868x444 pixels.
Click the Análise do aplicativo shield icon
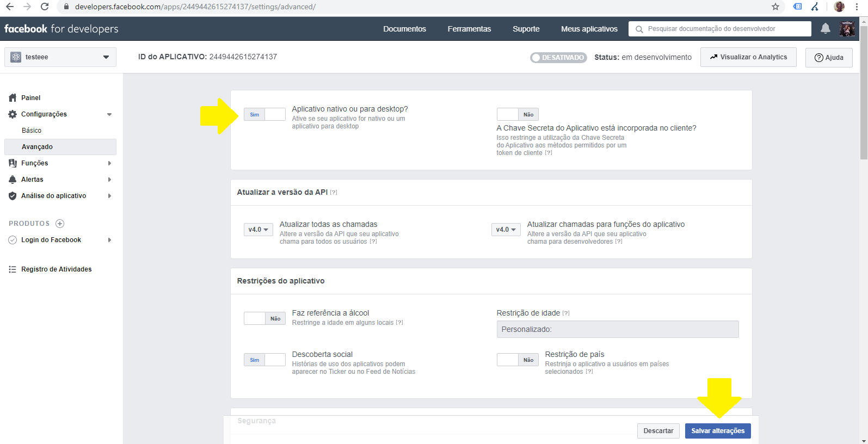coord(13,196)
